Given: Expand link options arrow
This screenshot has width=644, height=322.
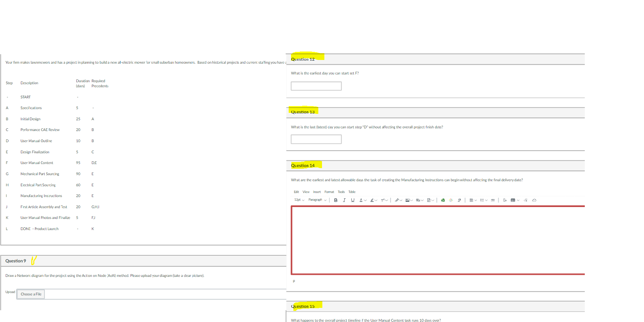Looking at the screenshot, I should click(401, 200).
